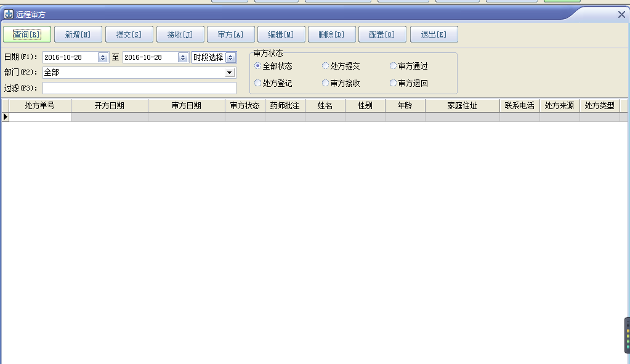Click the 接收[T] receive button
Image resolution: width=630 pixels, height=364 pixels.
(x=180, y=34)
